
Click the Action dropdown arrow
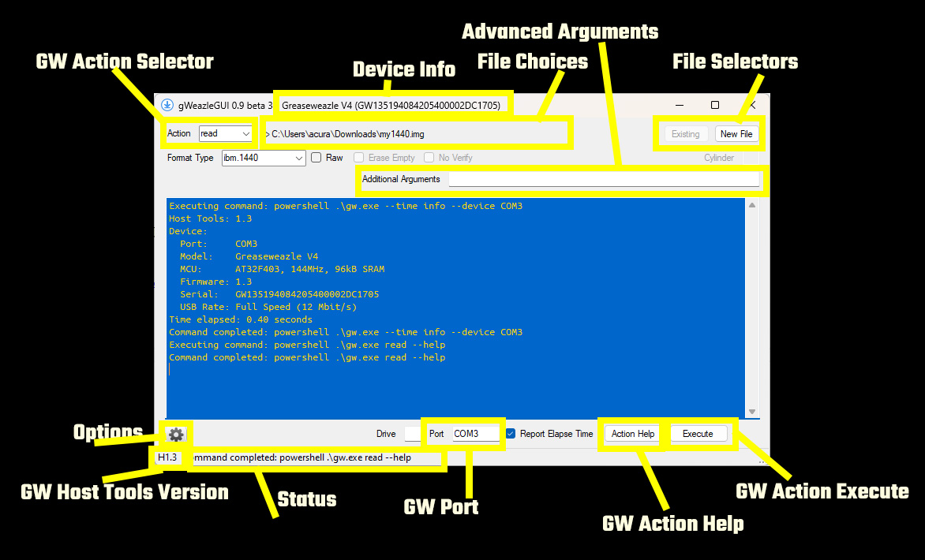tap(247, 133)
